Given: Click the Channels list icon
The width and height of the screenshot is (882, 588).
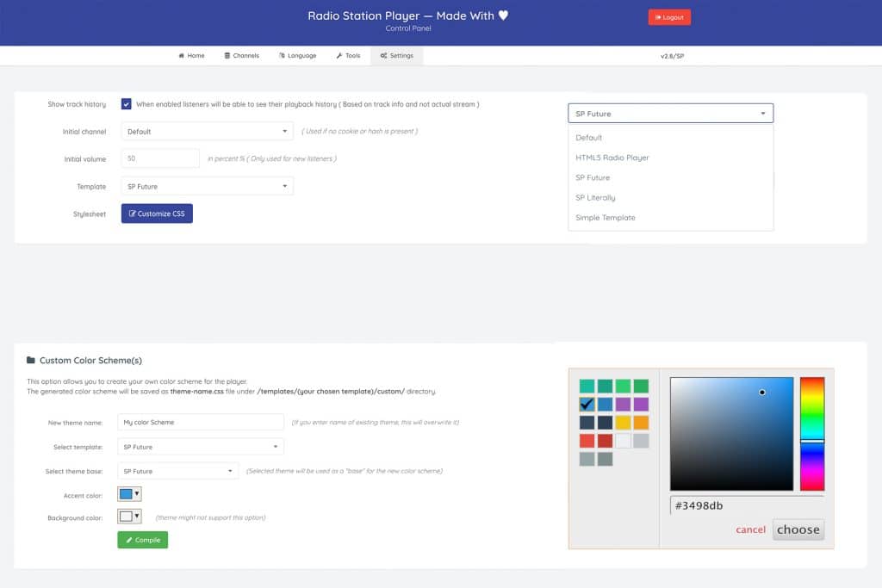Looking at the screenshot, I should point(227,56).
